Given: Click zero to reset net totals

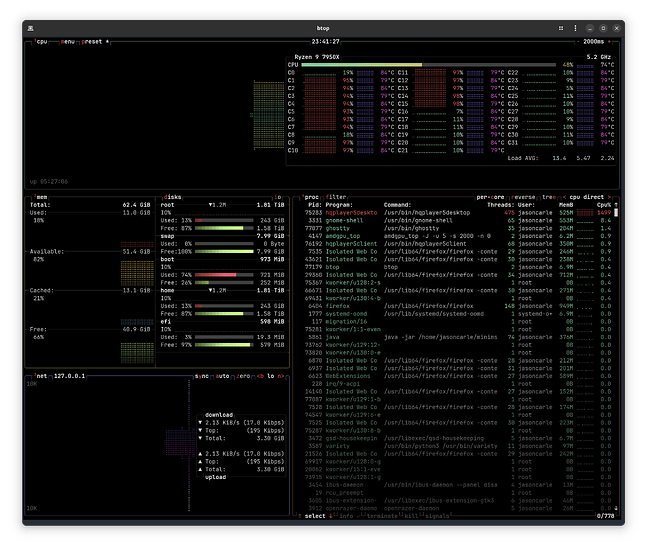Looking at the screenshot, I should click(x=243, y=376).
